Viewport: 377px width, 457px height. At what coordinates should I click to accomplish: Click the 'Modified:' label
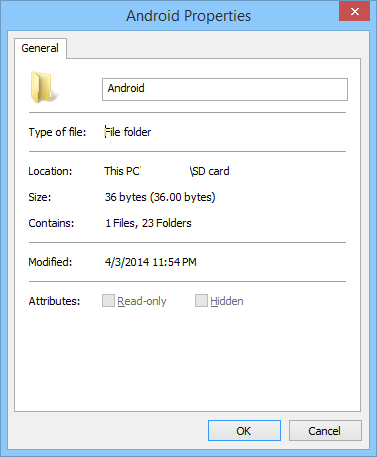[x=50, y=262]
